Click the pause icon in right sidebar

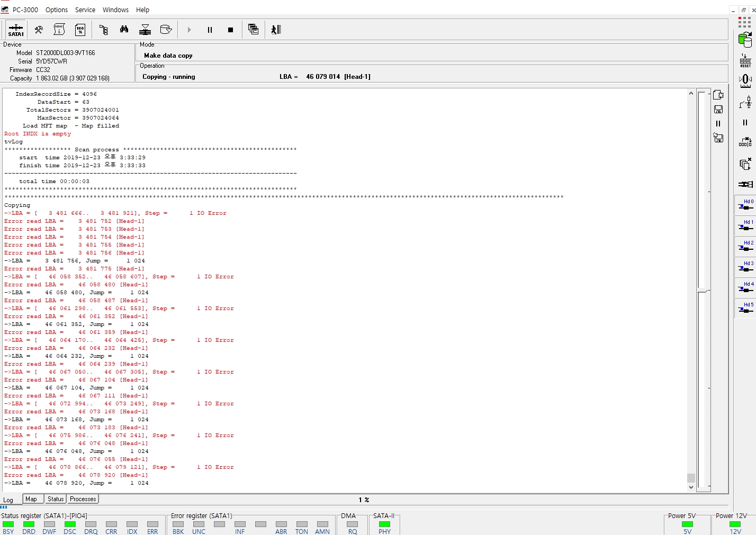click(x=745, y=122)
